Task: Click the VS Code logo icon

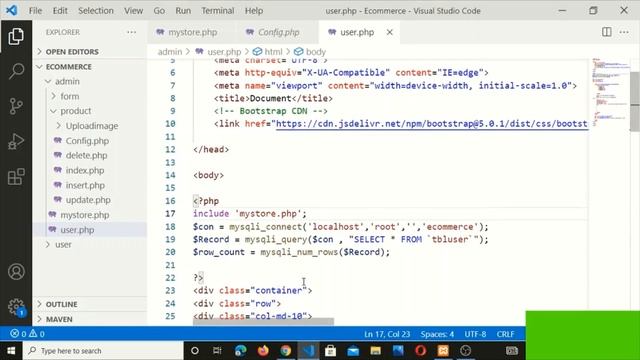Action: (11, 10)
